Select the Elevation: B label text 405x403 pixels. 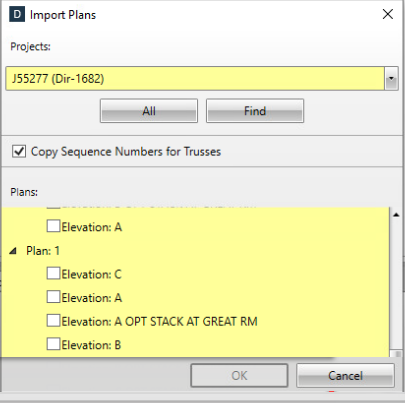tap(91, 345)
